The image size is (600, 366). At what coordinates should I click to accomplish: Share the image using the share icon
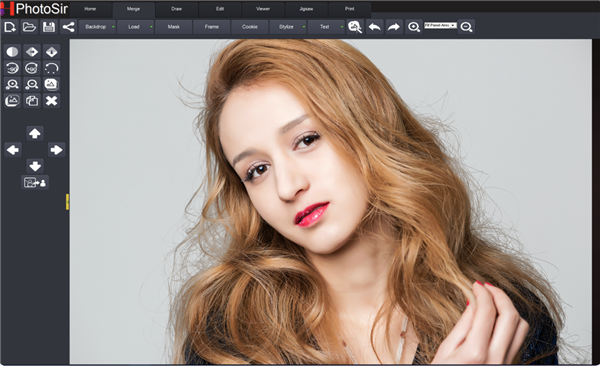click(x=68, y=27)
